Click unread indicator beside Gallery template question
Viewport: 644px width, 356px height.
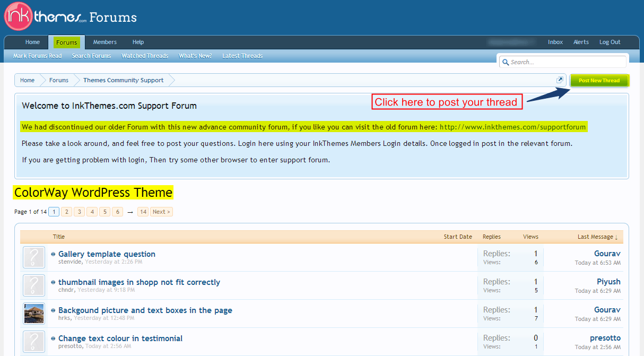(x=53, y=254)
